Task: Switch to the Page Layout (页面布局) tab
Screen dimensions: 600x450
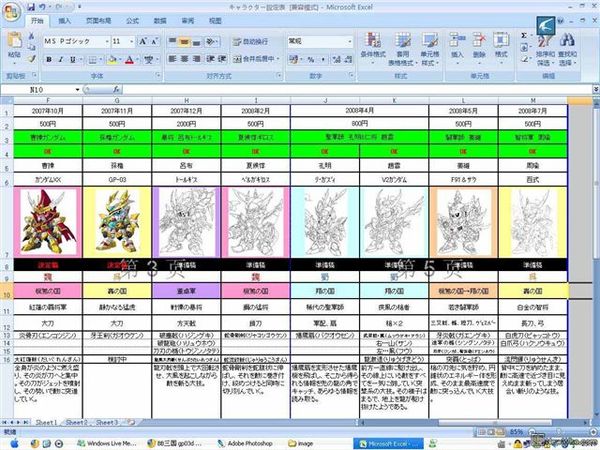Action: pyautogui.click(x=98, y=21)
